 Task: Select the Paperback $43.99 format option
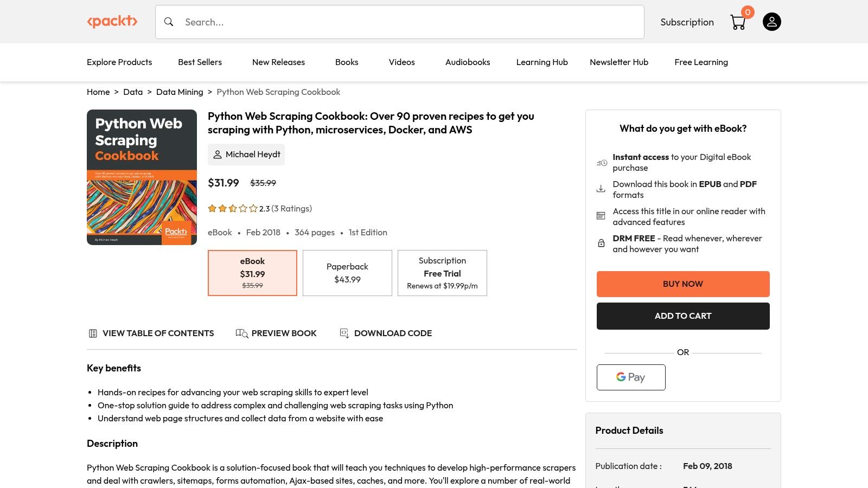[x=347, y=273]
